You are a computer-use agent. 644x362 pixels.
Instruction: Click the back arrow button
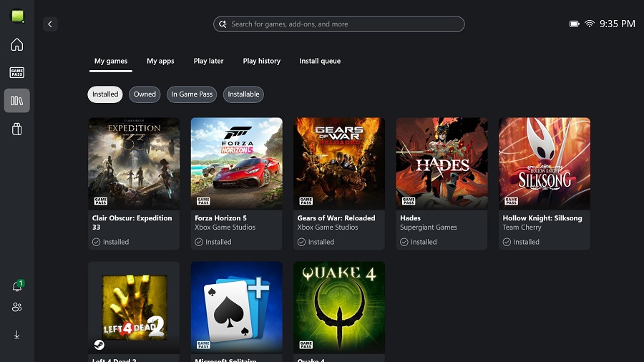pyautogui.click(x=50, y=24)
